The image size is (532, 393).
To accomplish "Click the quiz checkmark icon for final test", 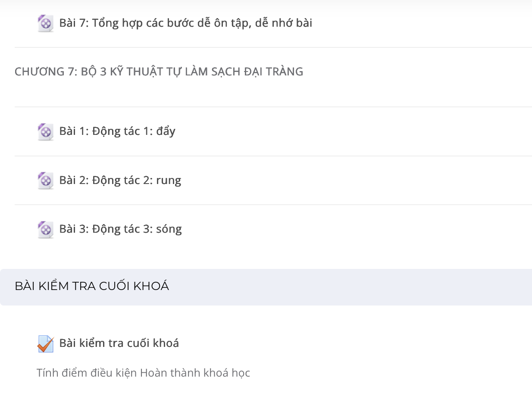I will tap(45, 344).
